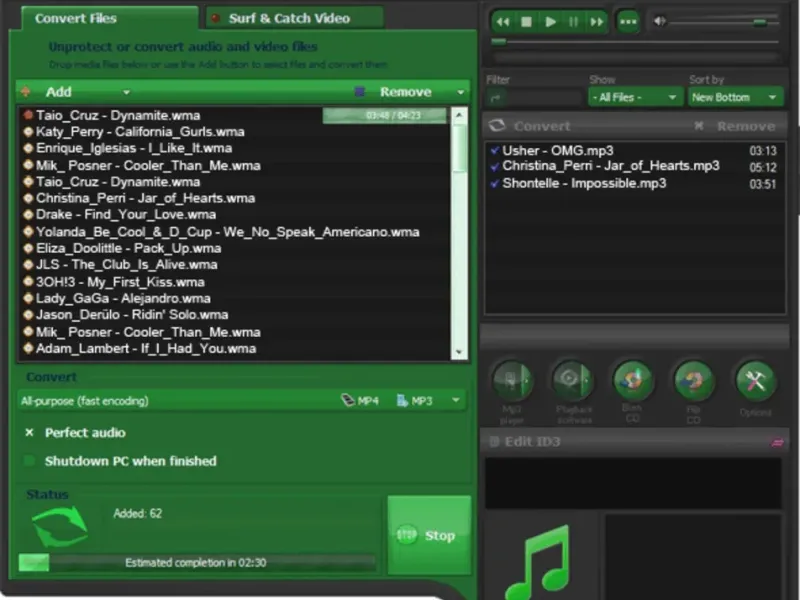The width and height of the screenshot is (800, 600).
Task: Select Jason_Derülo - Ridin' Solo.wma
Action: pyautogui.click(x=132, y=315)
